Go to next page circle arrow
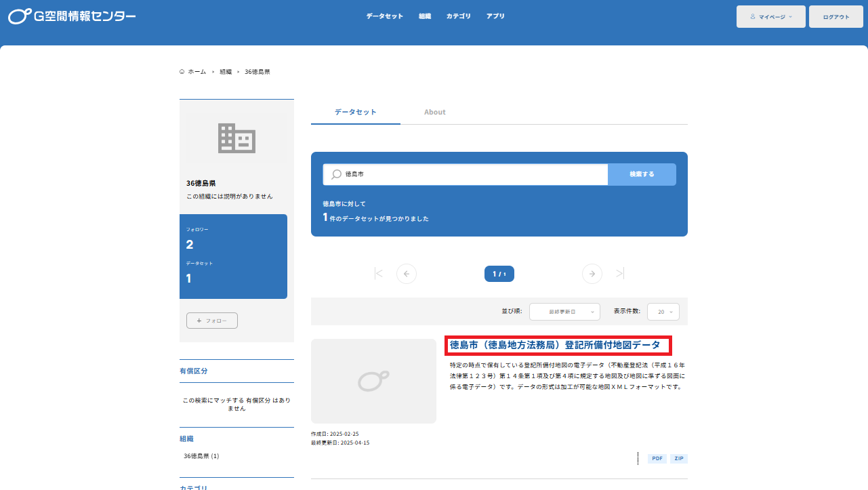This screenshot has height=490, width=868. [x=592, y=274]
